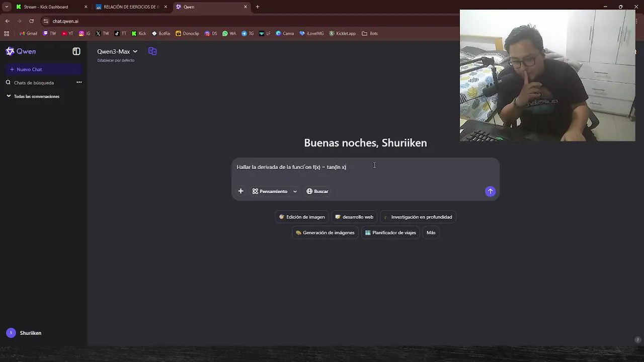Open the Gmail bookmark
Screen dimensions: 644x362
pos(28,34)
